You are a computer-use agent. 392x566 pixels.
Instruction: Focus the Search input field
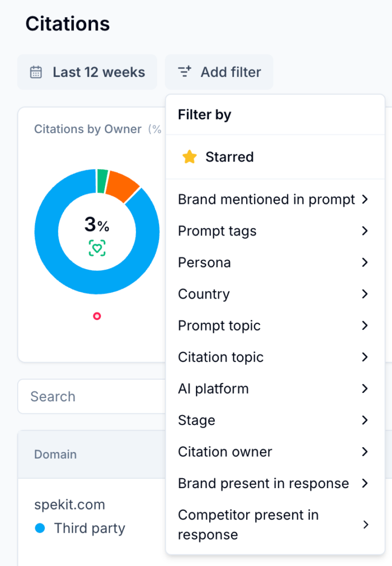coord(91,396)
